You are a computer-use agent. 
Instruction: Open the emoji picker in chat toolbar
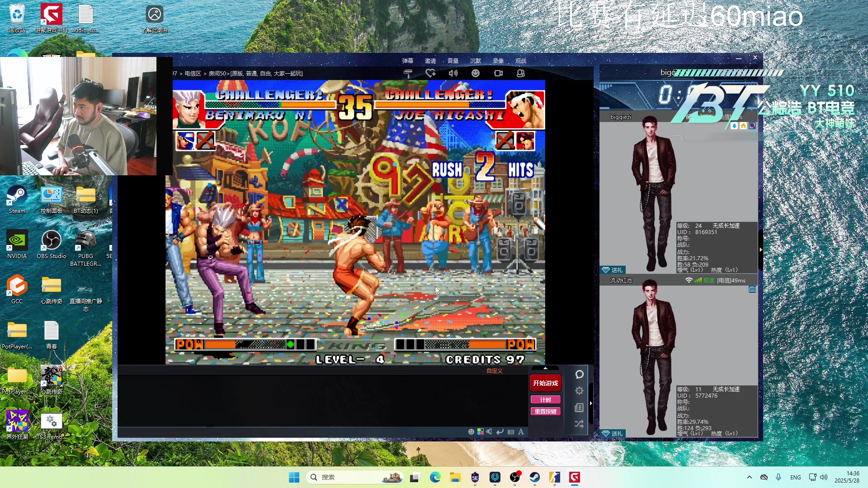pos(471,432)
